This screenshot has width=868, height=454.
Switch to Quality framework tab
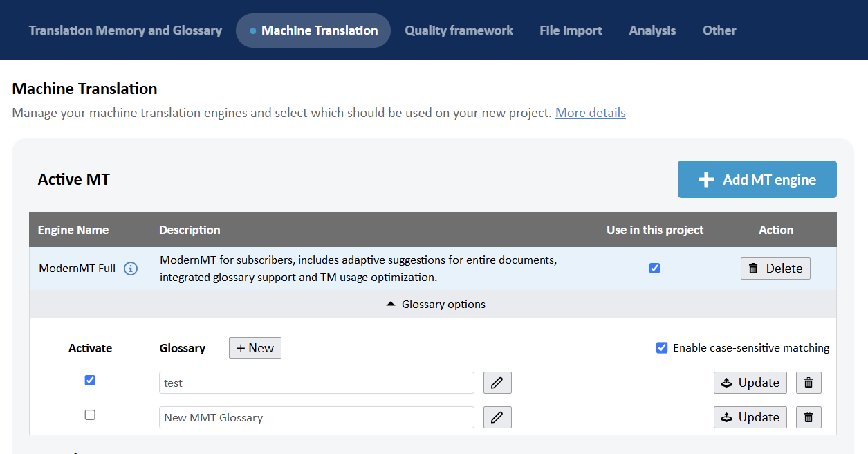(x=459, y=30)
